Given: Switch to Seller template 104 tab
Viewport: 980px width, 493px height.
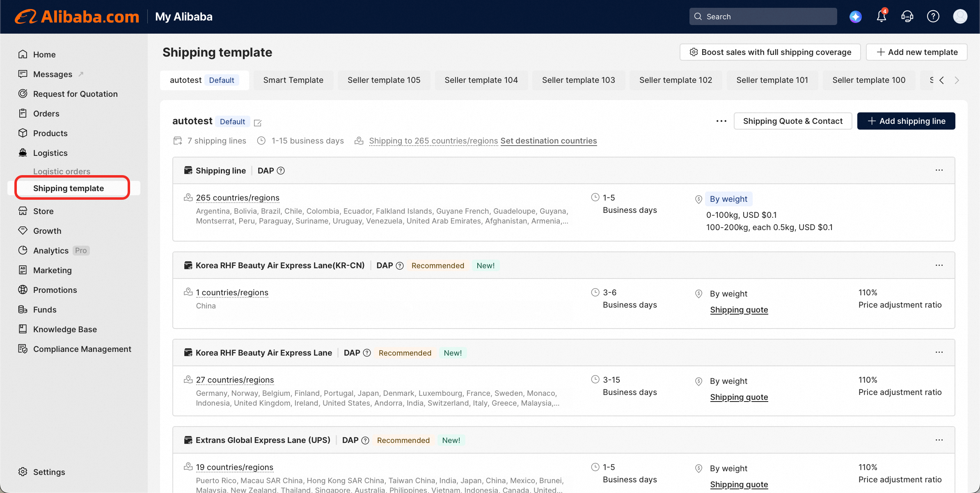Looking at the screenshot, I should pos(481,80).
